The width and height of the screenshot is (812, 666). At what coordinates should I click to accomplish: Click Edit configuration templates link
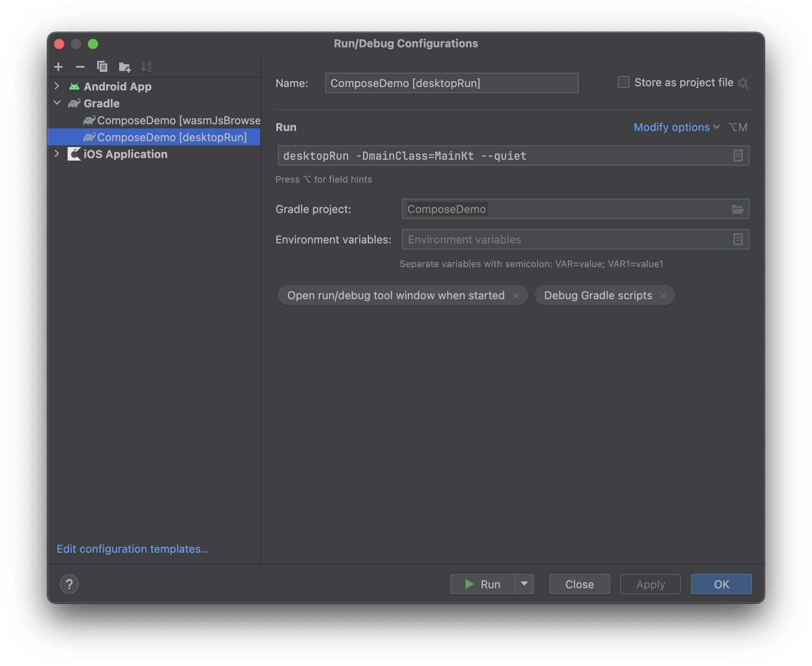click(133, 549)
